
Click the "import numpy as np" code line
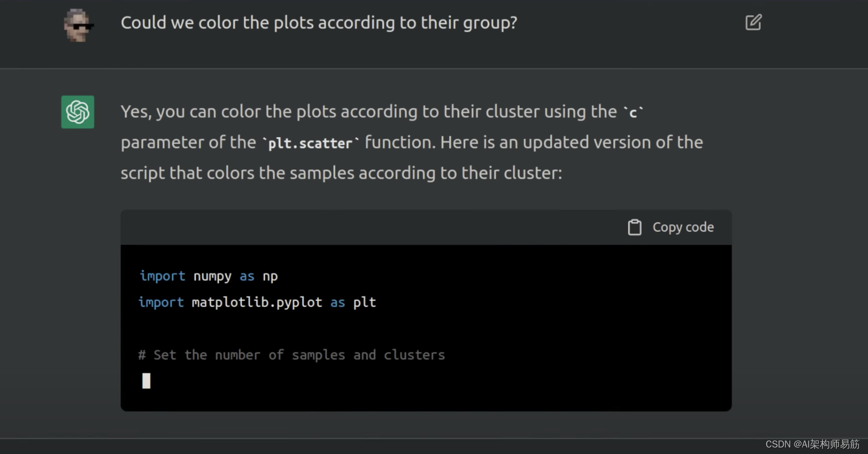tap(208, 276)
